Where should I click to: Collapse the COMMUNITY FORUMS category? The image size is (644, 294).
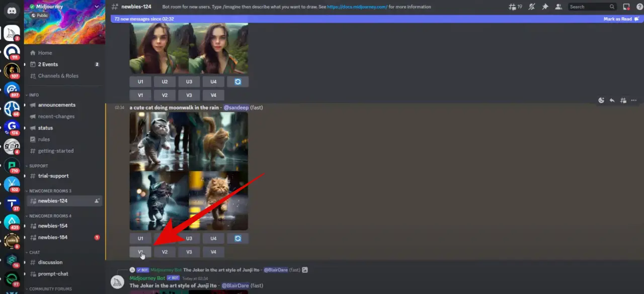coord(50,289)
